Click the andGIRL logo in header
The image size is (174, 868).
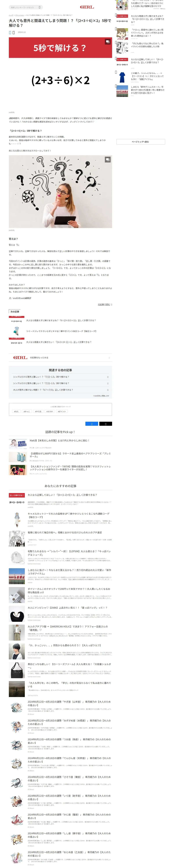pyautogui.click(x=87, y=7)
